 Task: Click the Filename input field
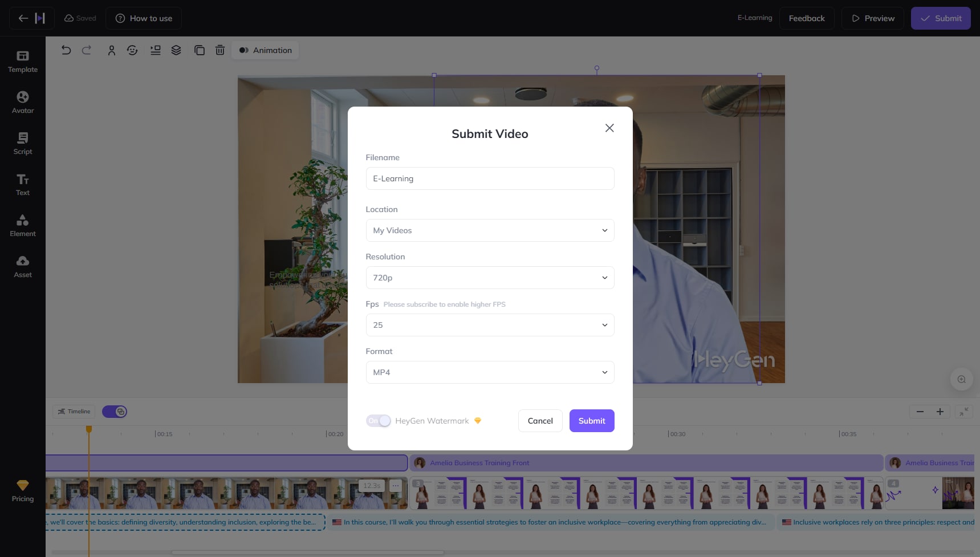(490, 178)
